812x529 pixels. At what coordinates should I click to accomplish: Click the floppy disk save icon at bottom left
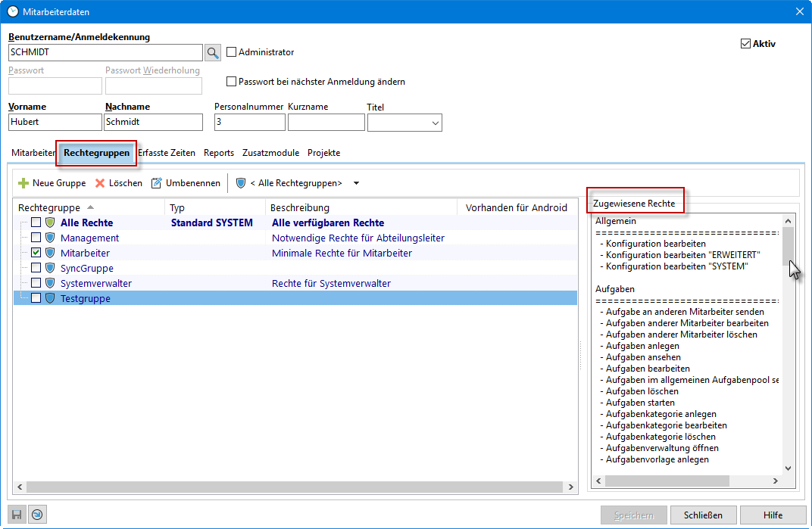17,515
